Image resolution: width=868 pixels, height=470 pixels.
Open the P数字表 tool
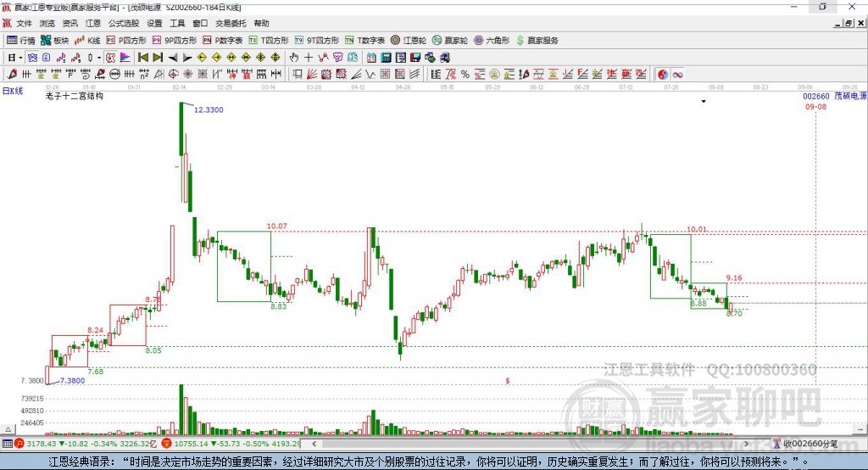[223, 41]
